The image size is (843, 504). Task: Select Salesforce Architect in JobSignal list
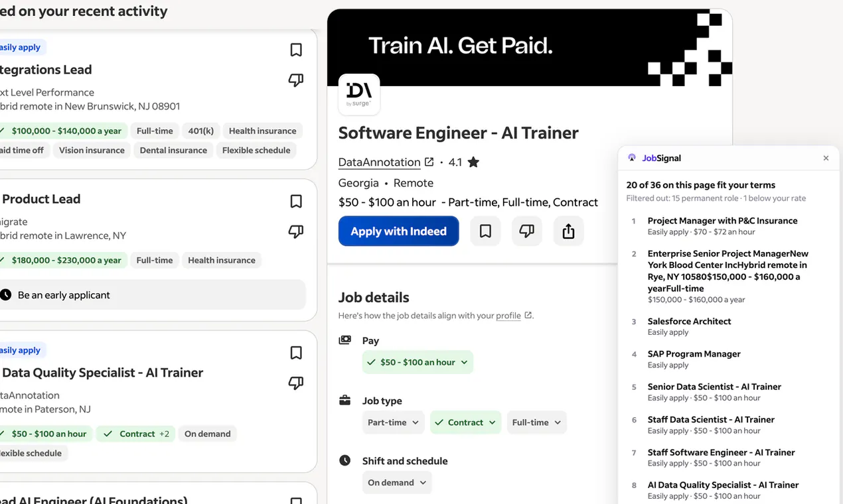click(x=689, y=321)
